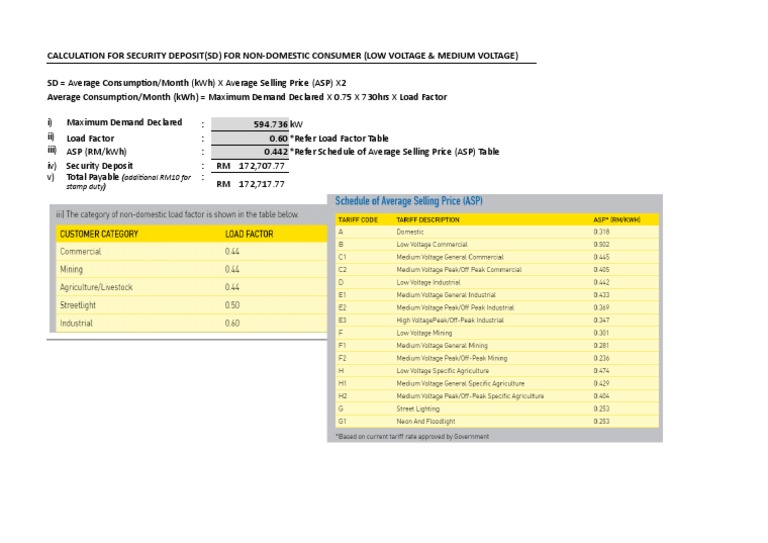This screenshot has width=768, height=543.
Task: Click the 0.60 load factor for Industrial
Action: (232, 323)
